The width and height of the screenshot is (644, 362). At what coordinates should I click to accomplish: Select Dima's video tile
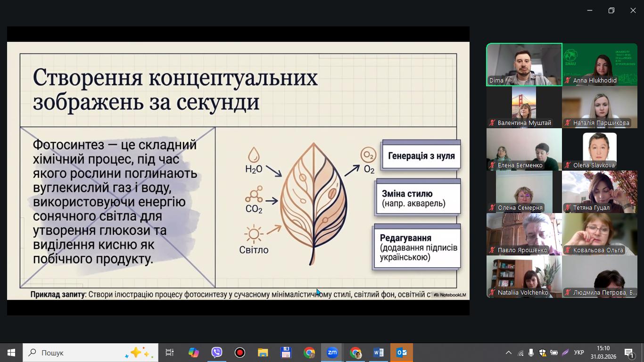pos(524,64)
